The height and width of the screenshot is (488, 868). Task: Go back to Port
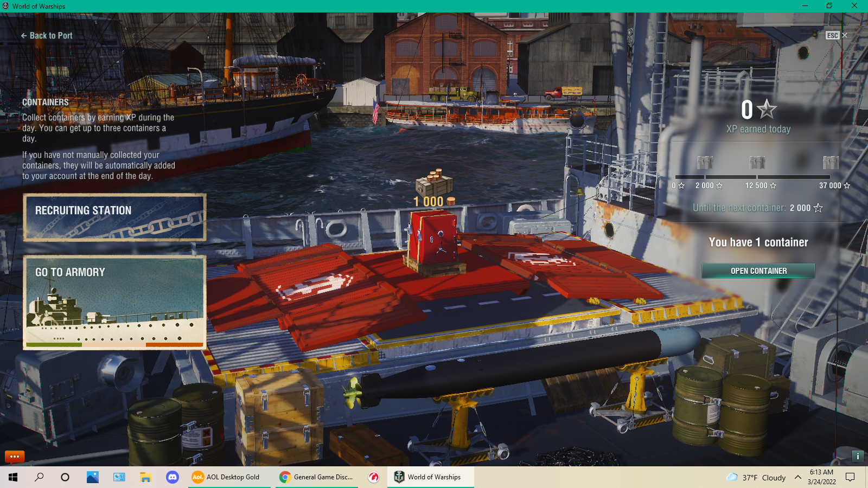click(x=47, y=36)
